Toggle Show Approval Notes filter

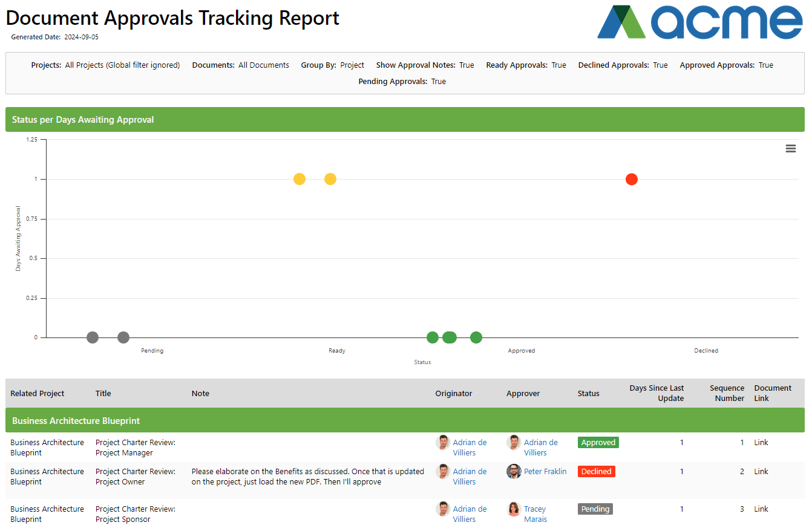point(466,65)
